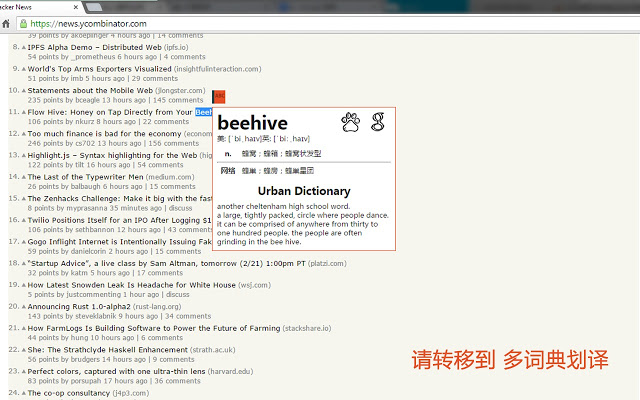This screenshot has width=640, height=400.
Task: Open IPFS Alpha Demo – Distributed Web link
Action: (x=94, y=47)
